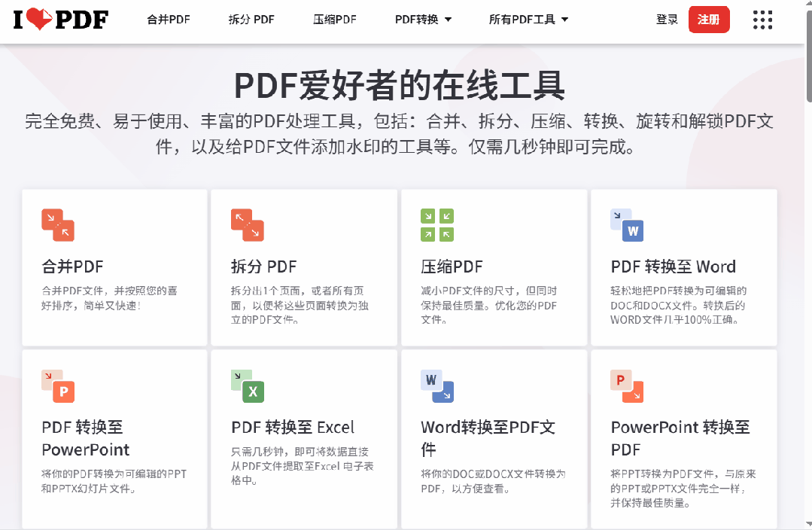Open 压缩PDF from the navigation bar
Screen dimensions: 812x530
(335, 20)
